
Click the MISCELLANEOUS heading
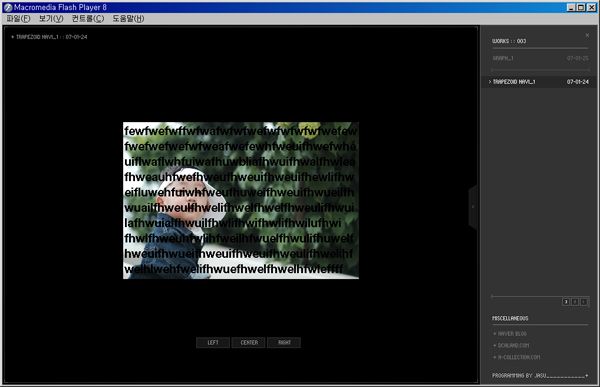click(x=510, y=318)
